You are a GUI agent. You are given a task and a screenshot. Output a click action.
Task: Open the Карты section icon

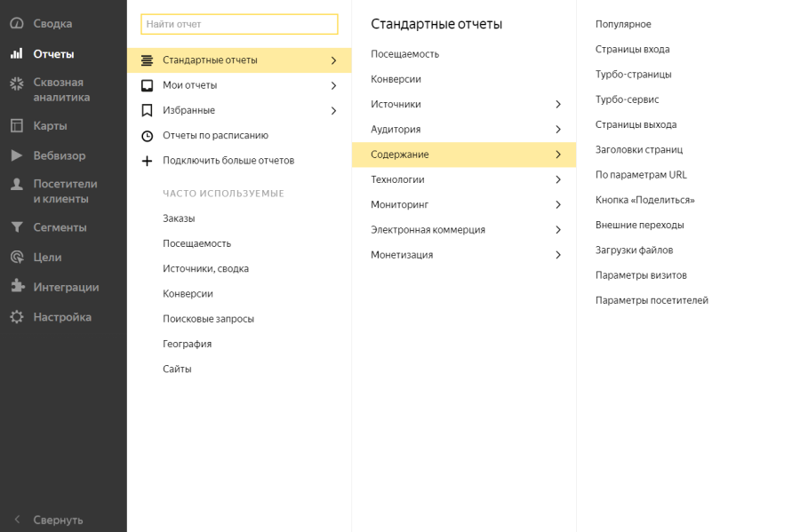point(17,125)
